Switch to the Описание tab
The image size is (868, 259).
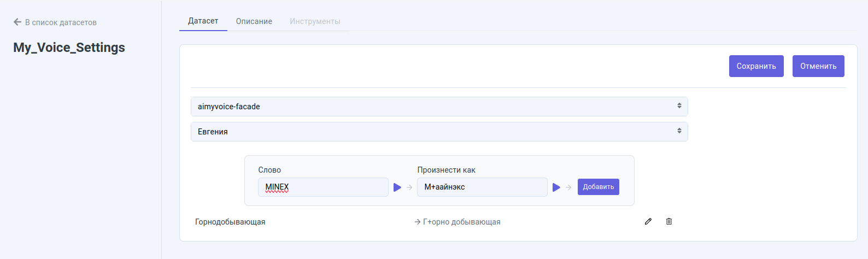[x=254, y=21]
